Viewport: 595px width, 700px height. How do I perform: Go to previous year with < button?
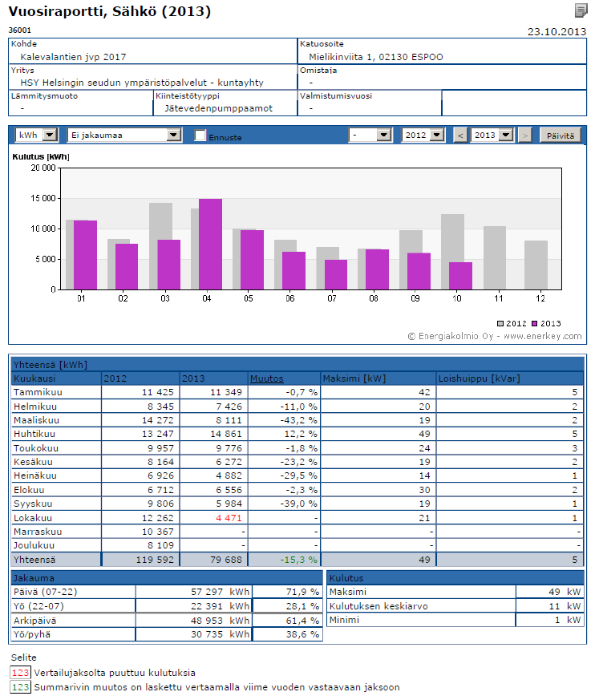[460, 136]
